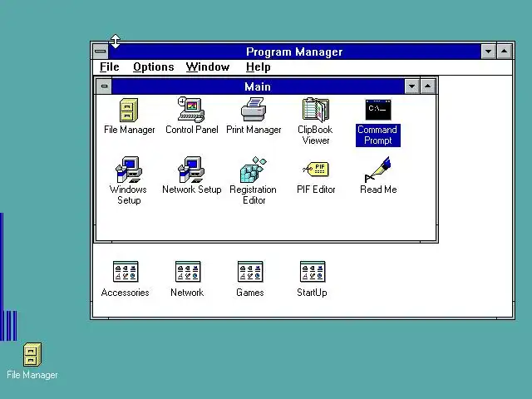
Task: Open the Help menu
Action: coord(259,66)
